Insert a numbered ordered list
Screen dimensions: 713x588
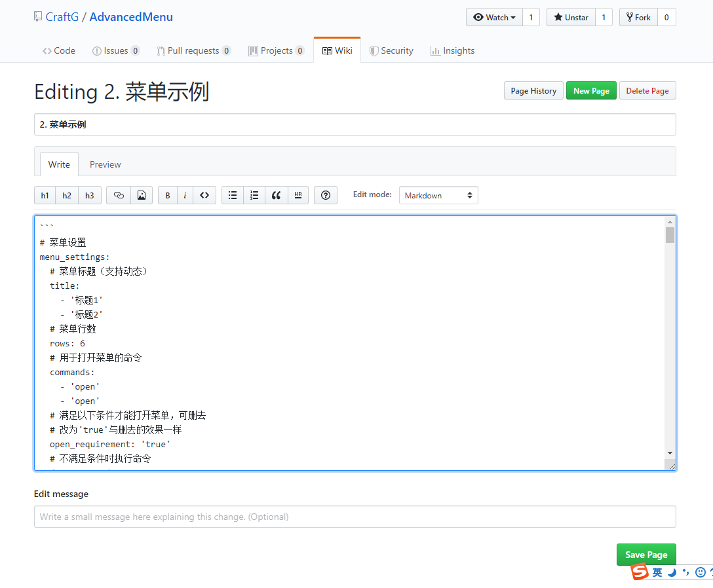point(254,195)
